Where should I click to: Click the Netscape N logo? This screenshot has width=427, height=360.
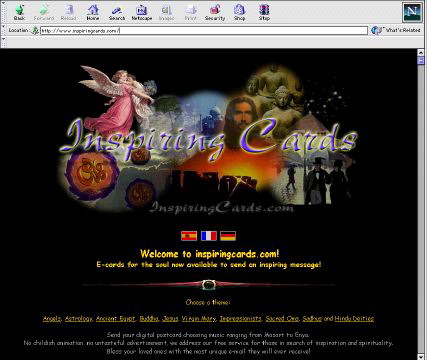coord(412,12)
